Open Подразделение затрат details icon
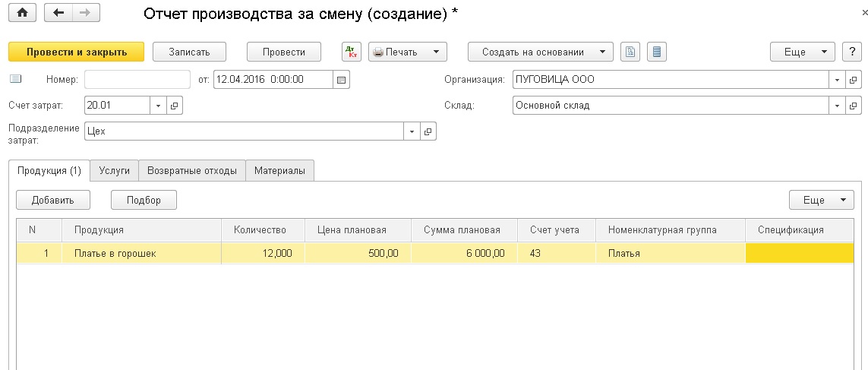The image size is (868, 370). tap(428, 132)
